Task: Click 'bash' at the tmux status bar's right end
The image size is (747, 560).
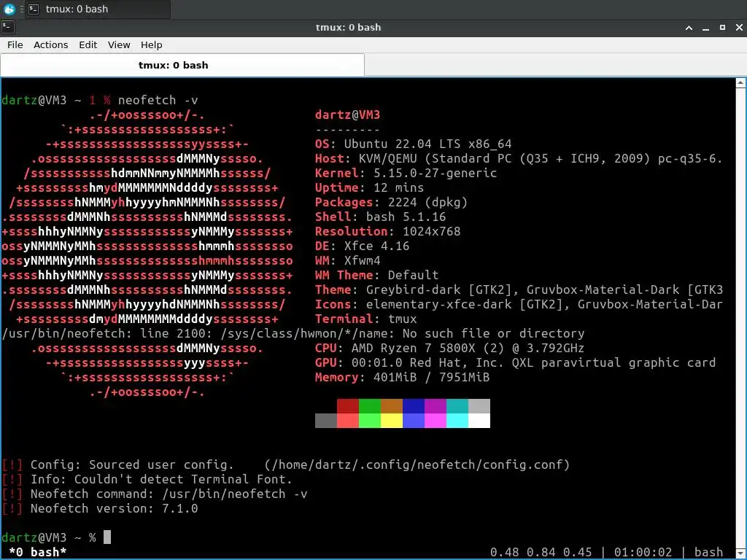Action: point(708,552)
